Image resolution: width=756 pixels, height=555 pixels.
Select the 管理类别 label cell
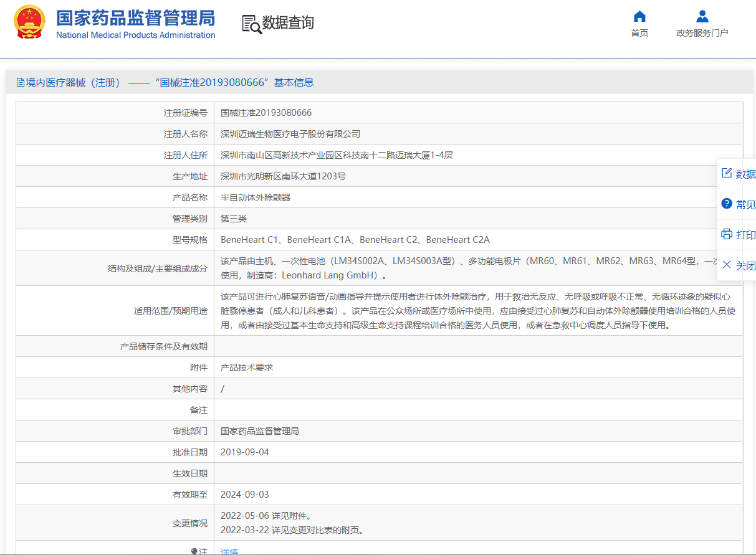click(115, 219)
